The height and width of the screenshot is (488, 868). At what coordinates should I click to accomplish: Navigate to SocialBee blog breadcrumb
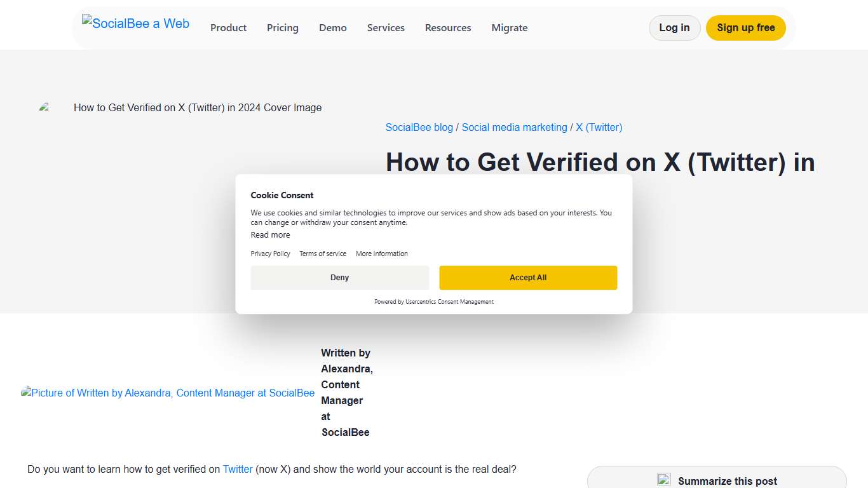click(x=419, y=127)
